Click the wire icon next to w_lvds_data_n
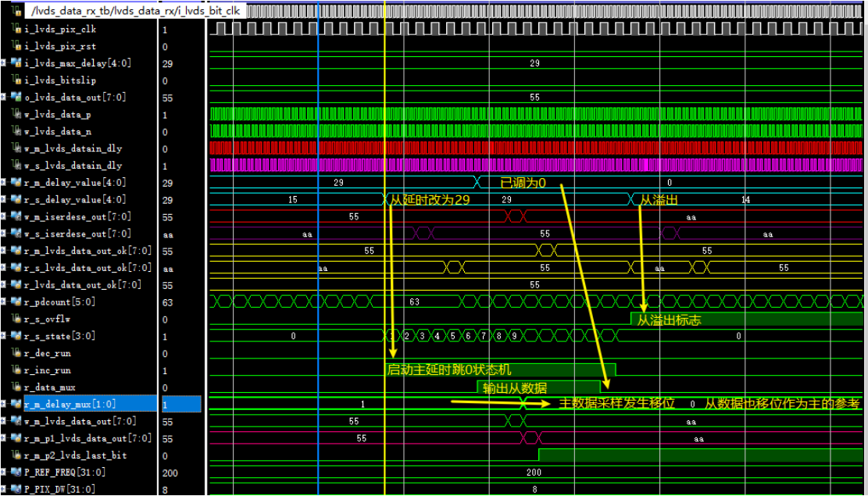The image size is (868, 496). coord(16,132)
